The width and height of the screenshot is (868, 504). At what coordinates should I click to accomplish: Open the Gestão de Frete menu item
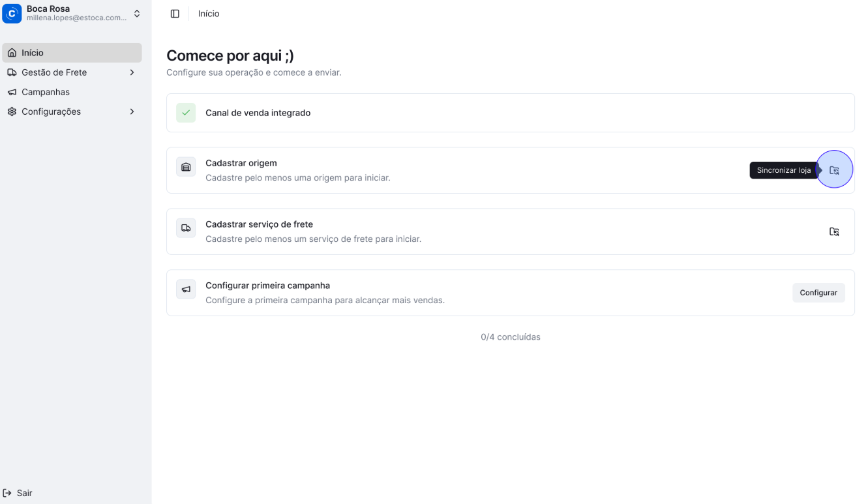(x=54, y=72)
